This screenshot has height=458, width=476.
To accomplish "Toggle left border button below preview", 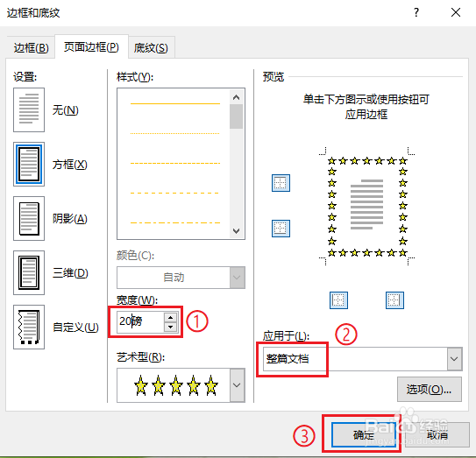I will 338,300.
